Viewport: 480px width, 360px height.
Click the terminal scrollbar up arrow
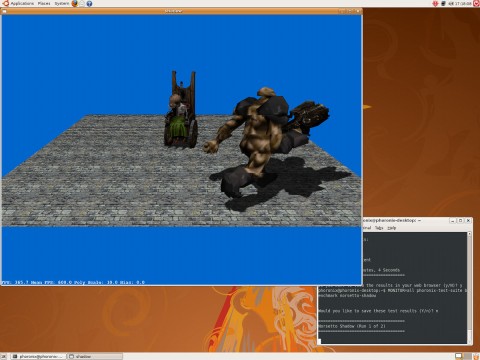pyautogui.click(x=469, y=234)
